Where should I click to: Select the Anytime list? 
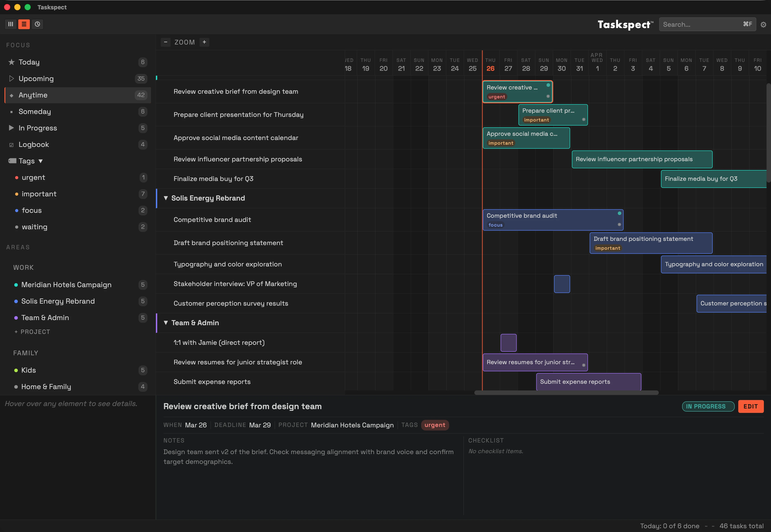(x=78, y=95)
